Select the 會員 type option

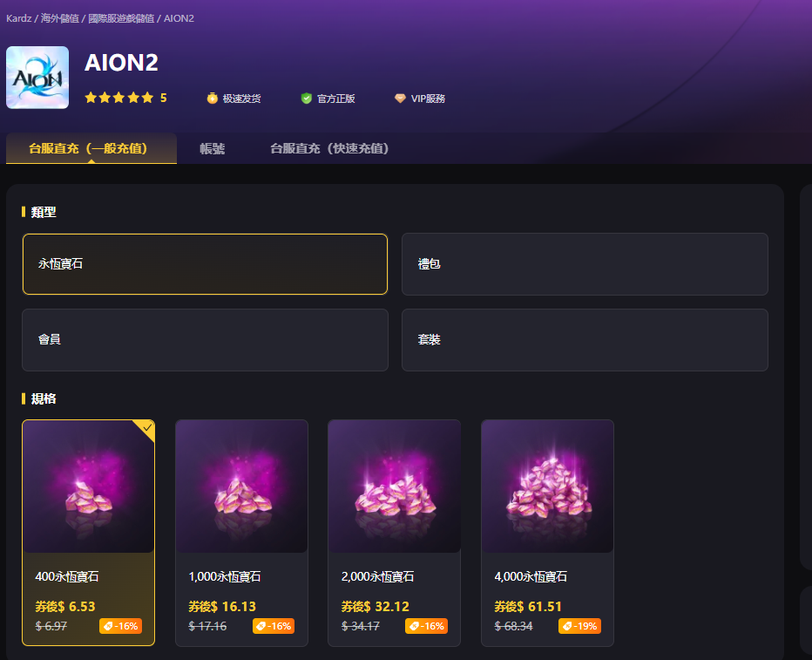tap(205, 340)
